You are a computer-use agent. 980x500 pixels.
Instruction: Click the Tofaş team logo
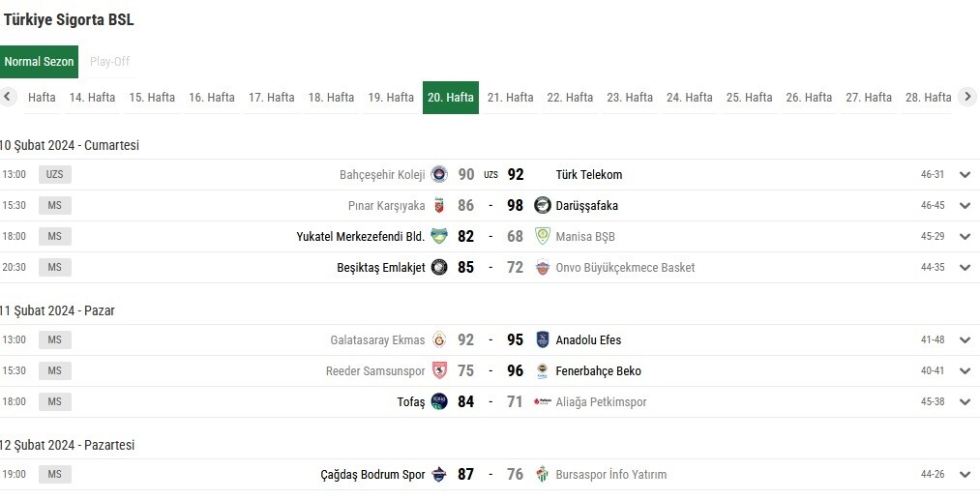point(439,402)
